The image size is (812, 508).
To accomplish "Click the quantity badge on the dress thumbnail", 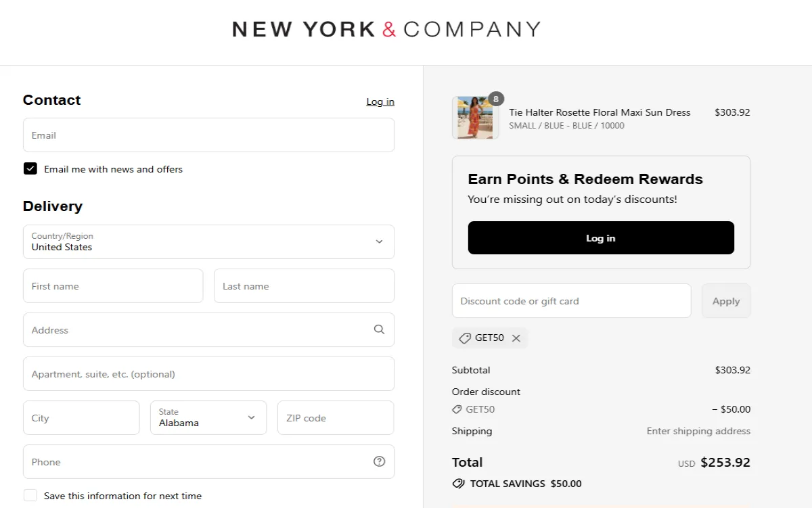I will click(496, 99).
